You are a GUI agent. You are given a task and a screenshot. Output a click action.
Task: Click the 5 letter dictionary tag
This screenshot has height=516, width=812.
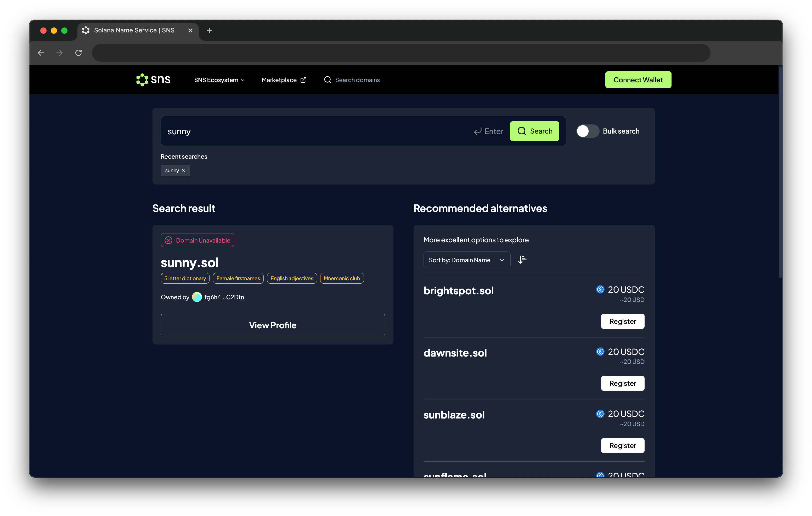tap(185, 278)
